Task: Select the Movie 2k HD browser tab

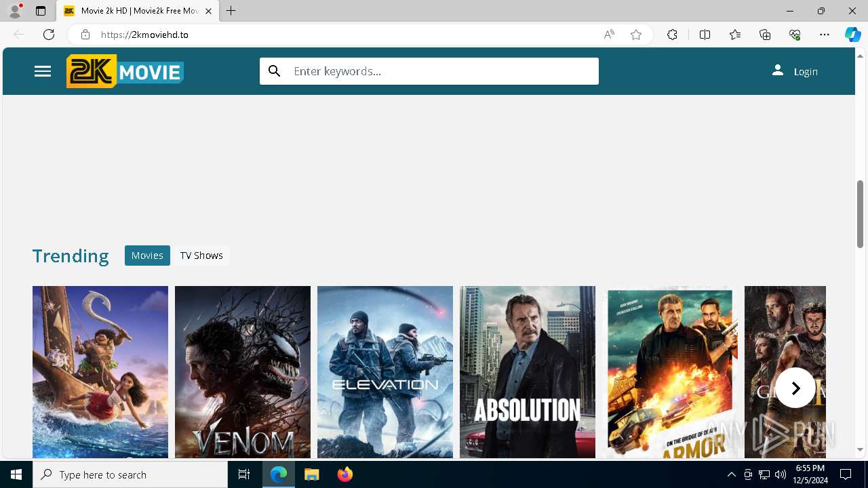Action: point(138,11)
